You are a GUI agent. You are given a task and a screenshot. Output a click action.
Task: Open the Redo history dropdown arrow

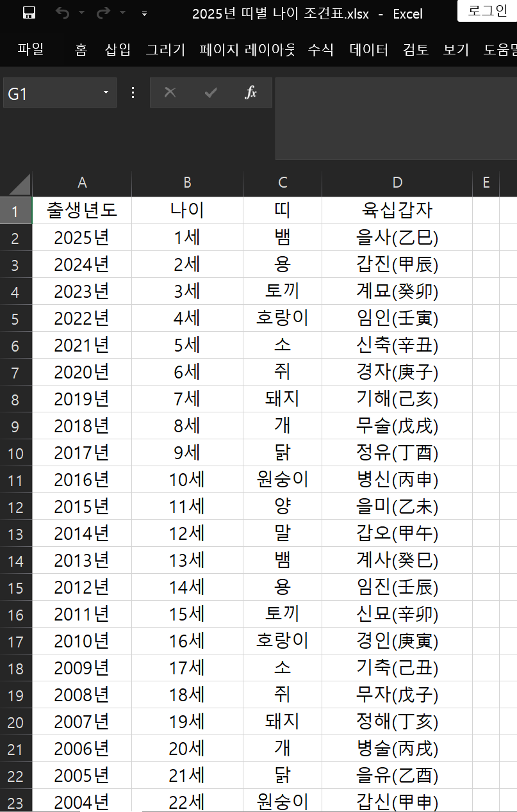[x=122, y=13]
